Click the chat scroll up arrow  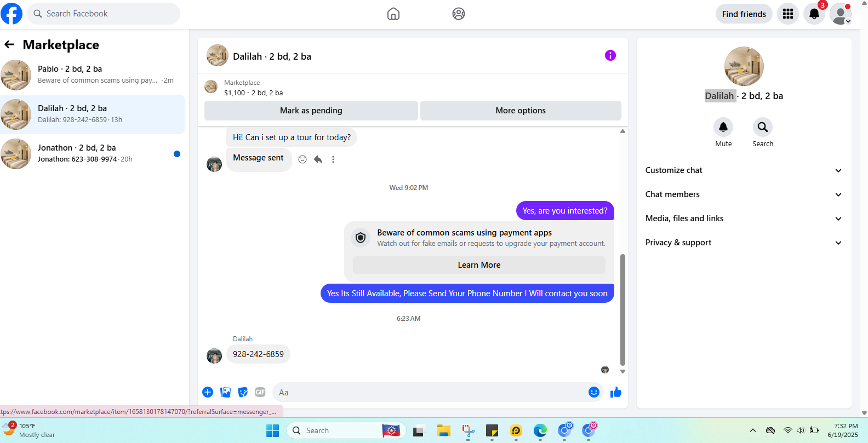point(623,131)
